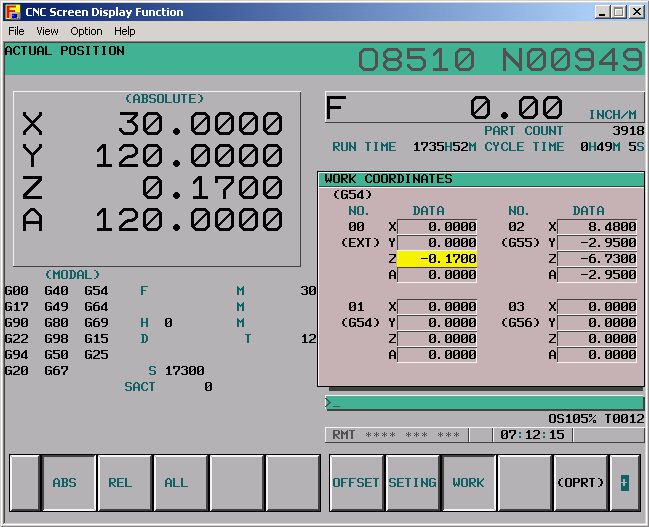Open the File menu

tap(16, 31)
